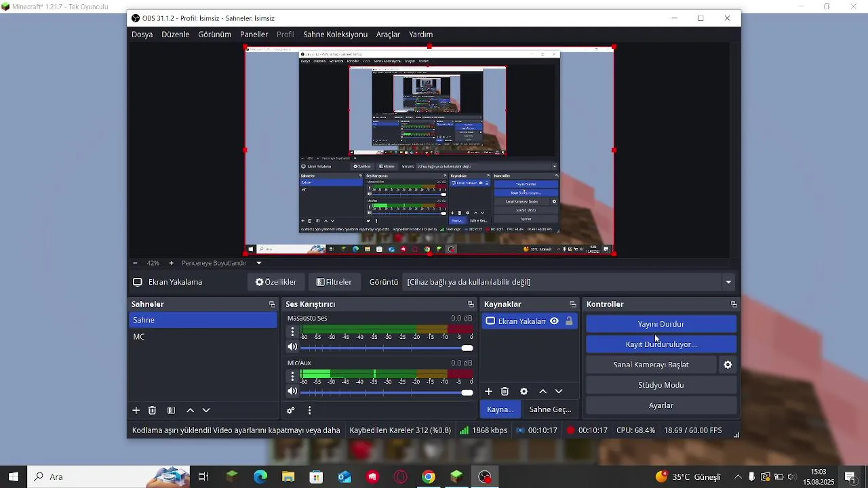Undock the Ses Karıştırıcı panel
Screen dimensions: 868x488
[x=471, y=304]
